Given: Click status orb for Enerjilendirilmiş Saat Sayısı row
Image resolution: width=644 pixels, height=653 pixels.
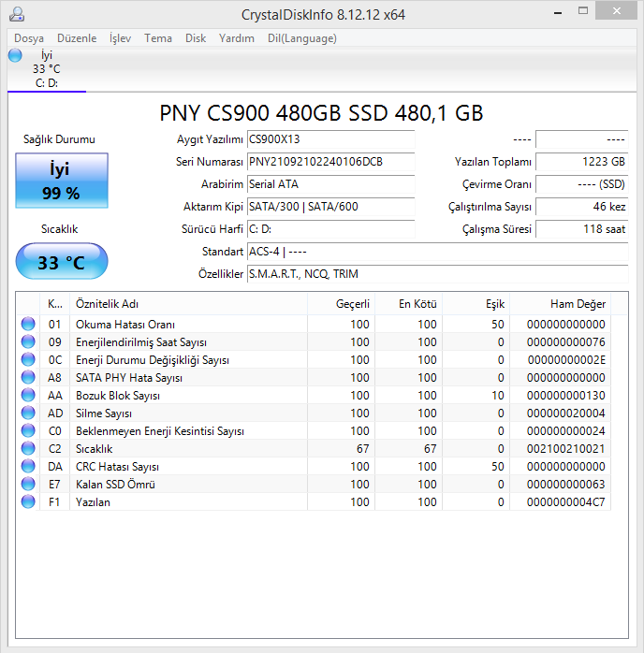Looking at the screenshot, I should coord(28,341).
